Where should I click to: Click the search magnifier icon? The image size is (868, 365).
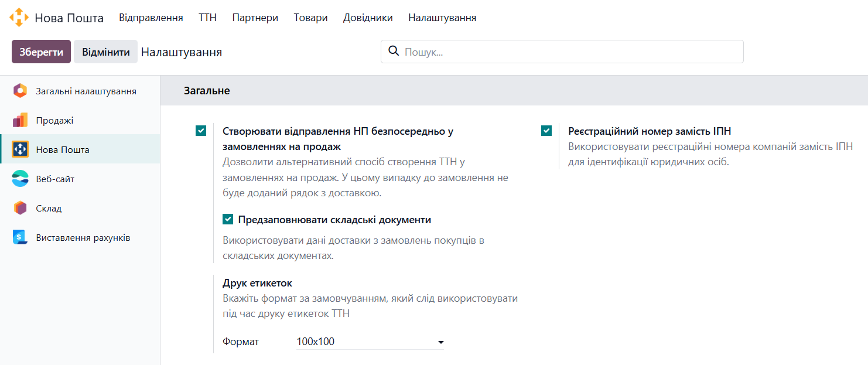pyautogui.click(x=394, y=51)
